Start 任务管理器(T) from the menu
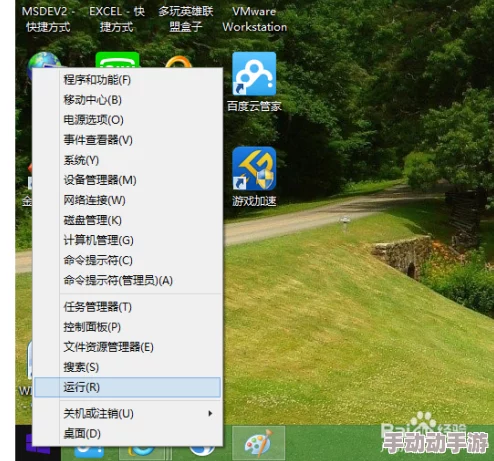The width and height of the screenshot is (494, 461). [127, 307]
